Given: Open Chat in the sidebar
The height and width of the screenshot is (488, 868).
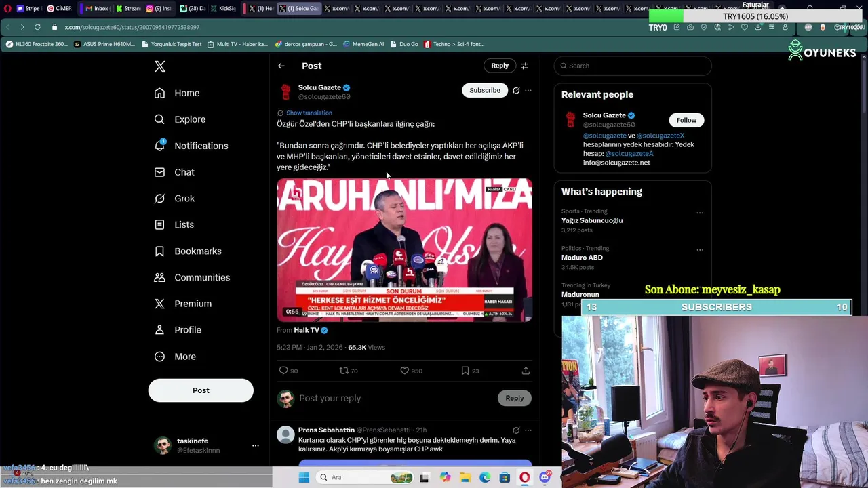Looking at the screenshot, I should [174, 172].
